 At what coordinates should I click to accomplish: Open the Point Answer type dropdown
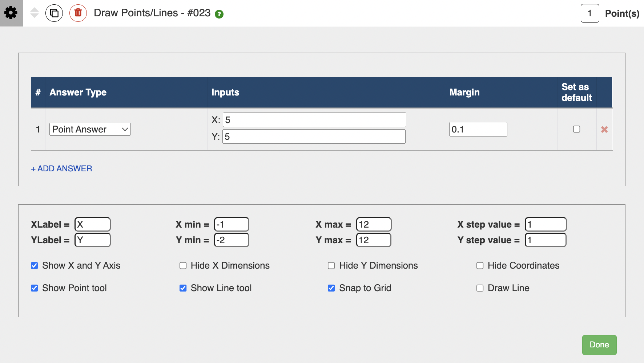90,129
